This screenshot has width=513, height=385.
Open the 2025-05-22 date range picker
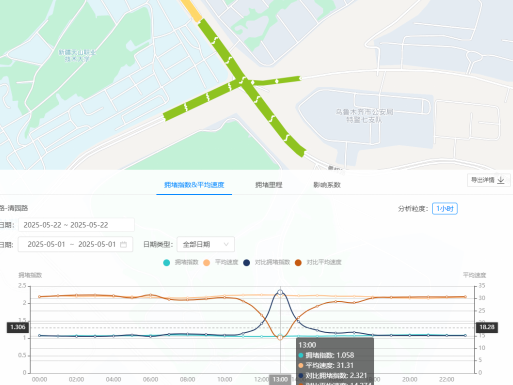coord(76,225)
